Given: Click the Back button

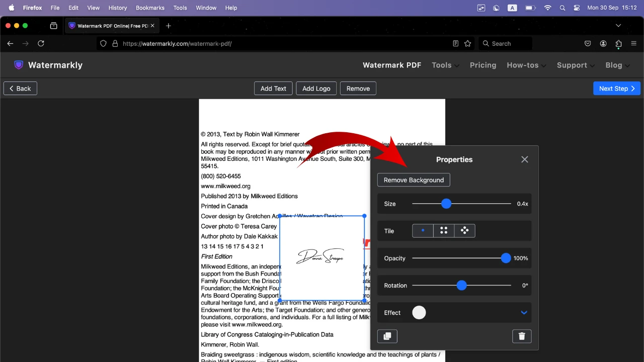Looking at the screenshot, I should (x=20, y=88).
